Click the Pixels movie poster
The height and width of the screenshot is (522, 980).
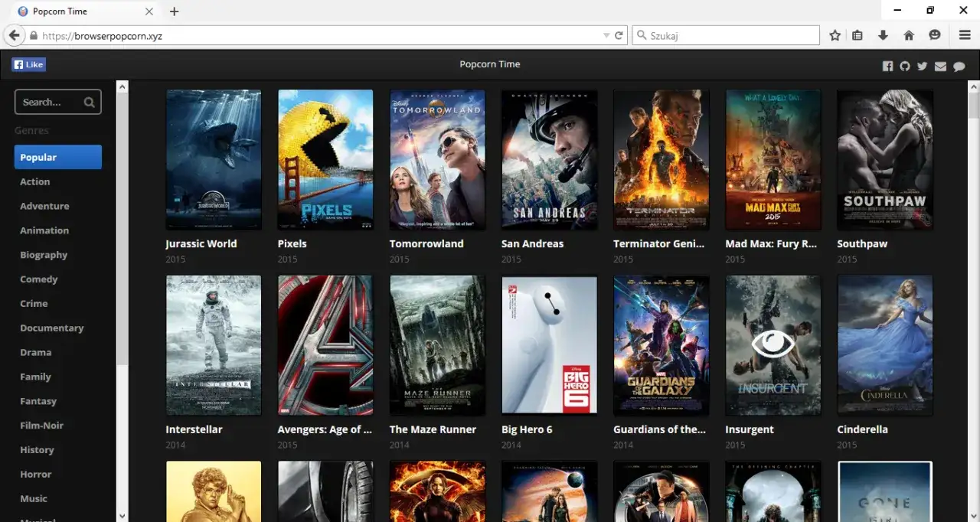325,159
